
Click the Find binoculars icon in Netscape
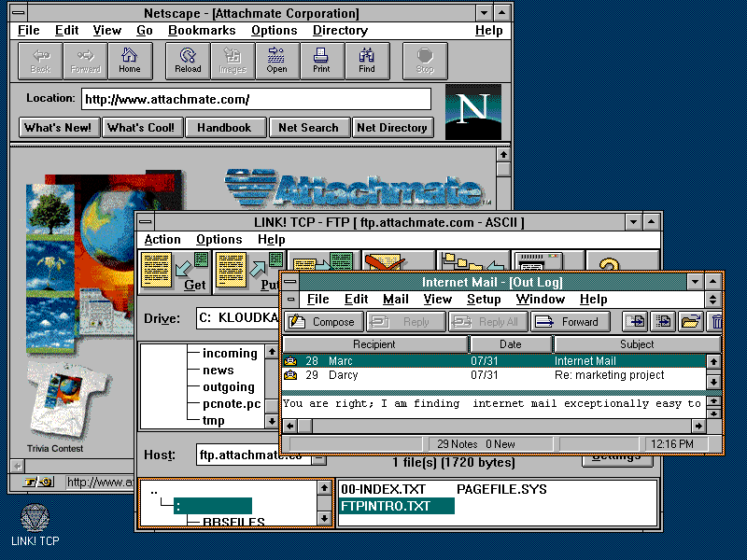click(367, 61)
